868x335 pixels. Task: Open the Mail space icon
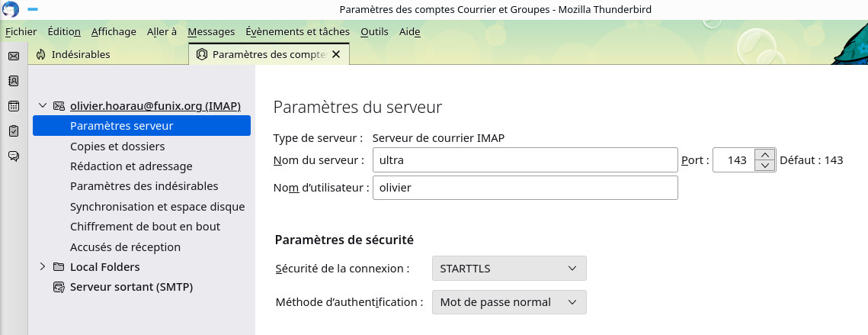pyautogui.click(x=13, y=56)
